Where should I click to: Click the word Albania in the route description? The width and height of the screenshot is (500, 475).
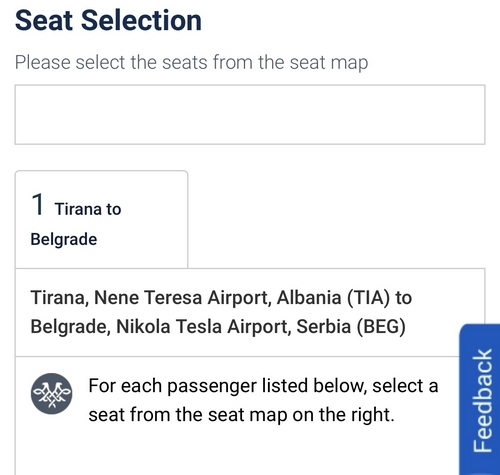coord(309,298)
